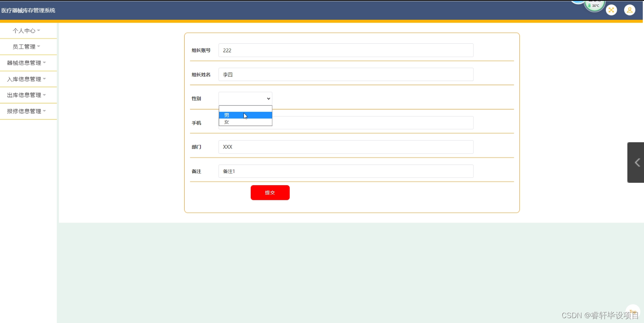Screen dimensions: 644x323
Task: Click the 部门 label
Action: (196, 147)
